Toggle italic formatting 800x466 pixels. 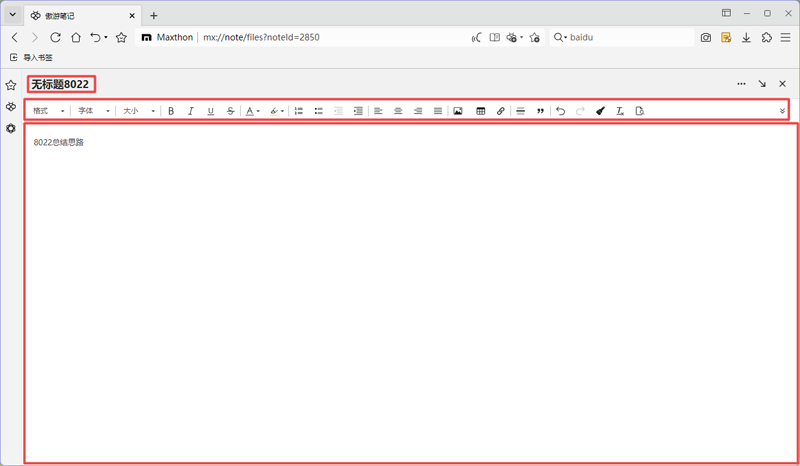191,111
